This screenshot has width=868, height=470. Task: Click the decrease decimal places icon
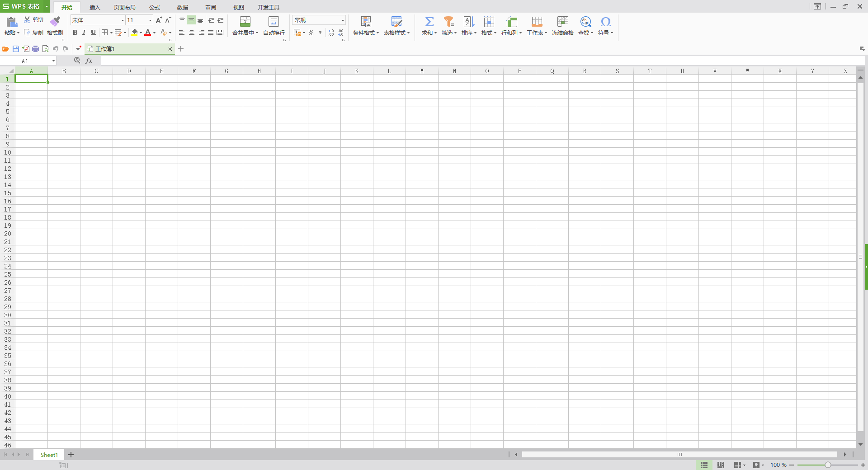(341, 33)
